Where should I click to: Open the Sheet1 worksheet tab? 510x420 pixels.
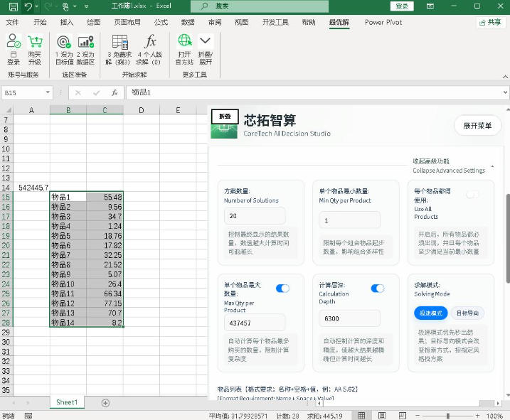click(x=67, y=402)
